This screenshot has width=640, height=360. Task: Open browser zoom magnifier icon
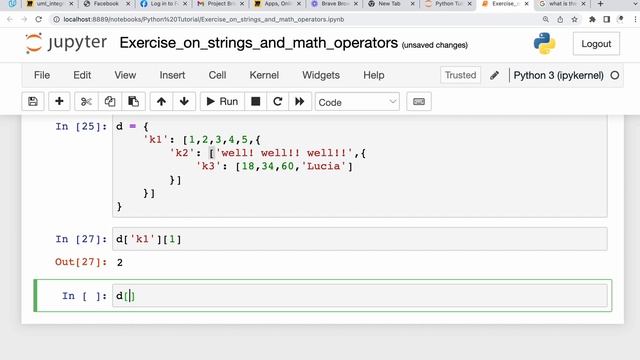546,19
